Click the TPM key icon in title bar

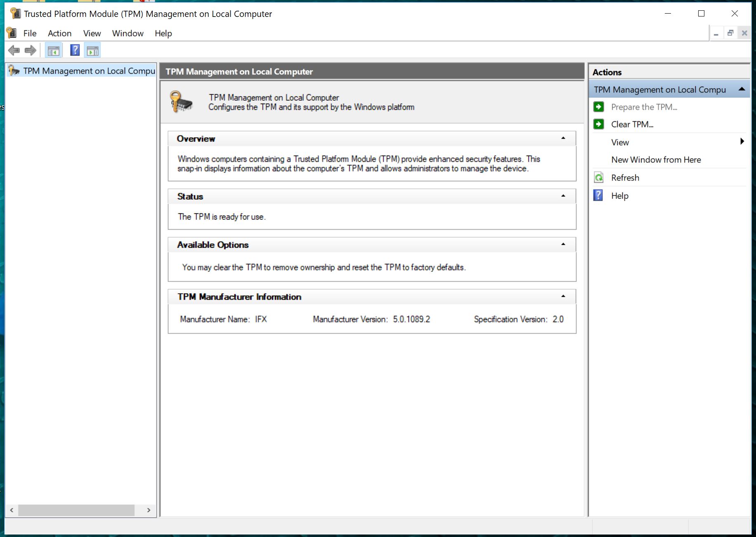(15, 14)
